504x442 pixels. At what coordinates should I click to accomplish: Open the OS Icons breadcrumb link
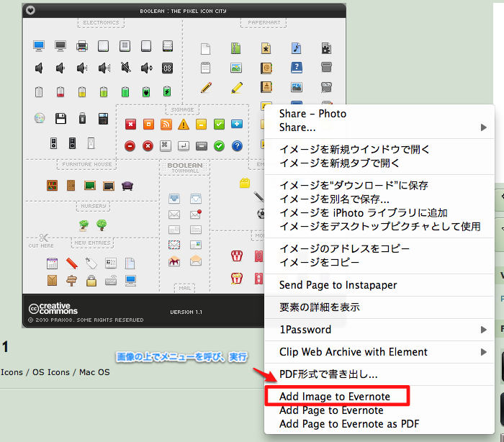click(51, 372)
